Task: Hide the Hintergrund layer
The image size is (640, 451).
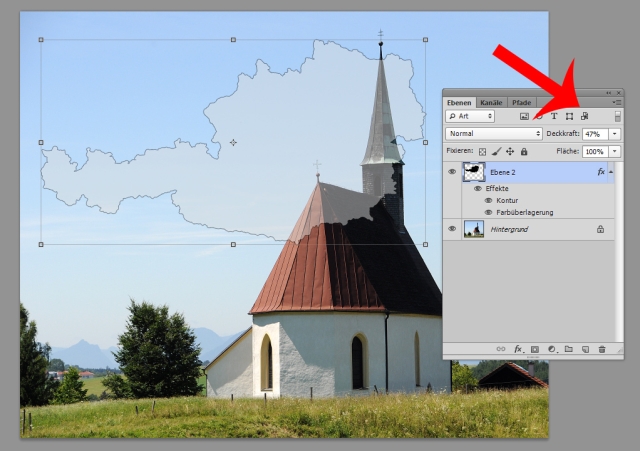Action: coord(452,229)
